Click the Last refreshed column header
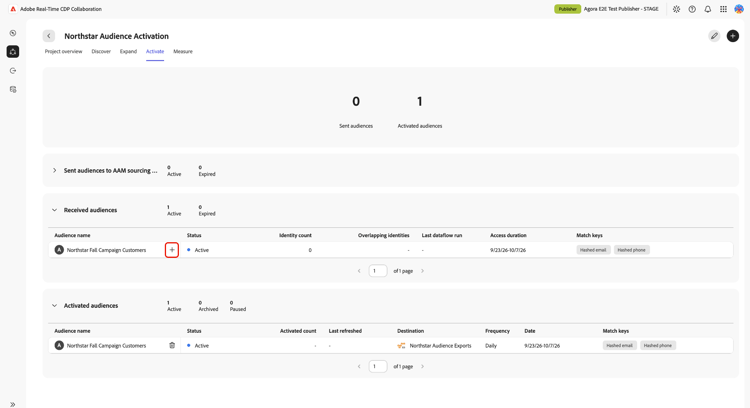 coord(345,331)
